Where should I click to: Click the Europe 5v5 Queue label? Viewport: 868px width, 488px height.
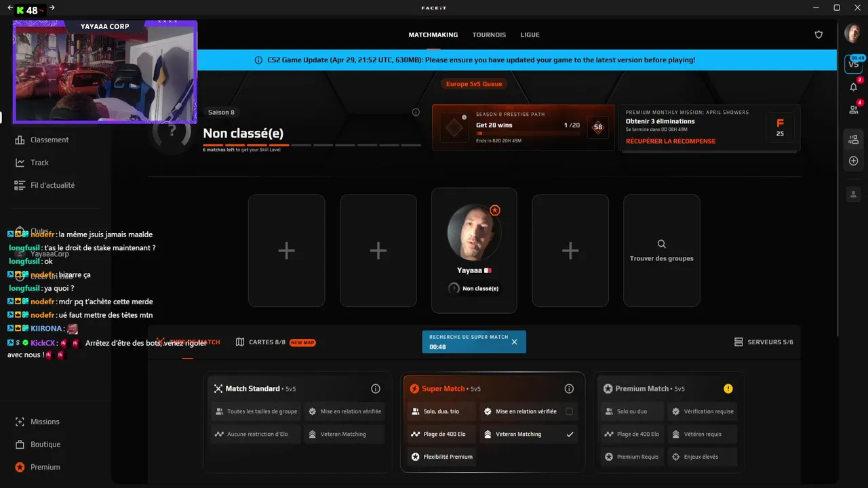click(474, 84)
